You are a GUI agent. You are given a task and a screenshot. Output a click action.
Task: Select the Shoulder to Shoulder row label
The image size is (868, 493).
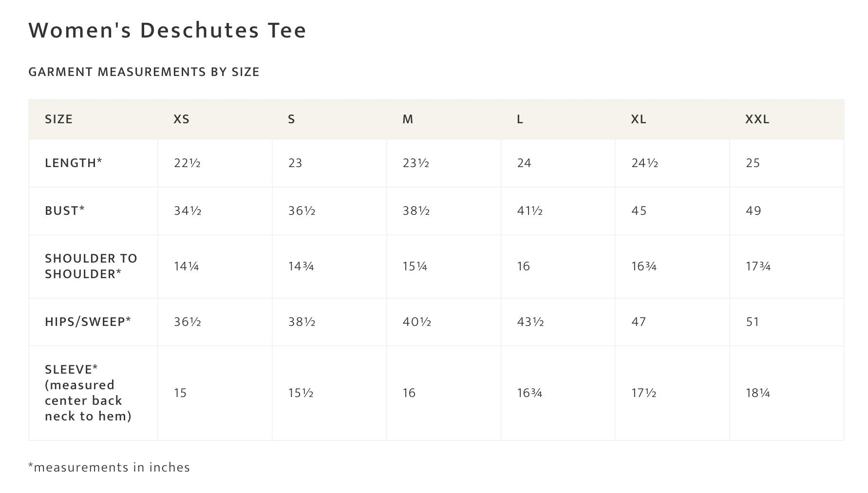(91, 266)
